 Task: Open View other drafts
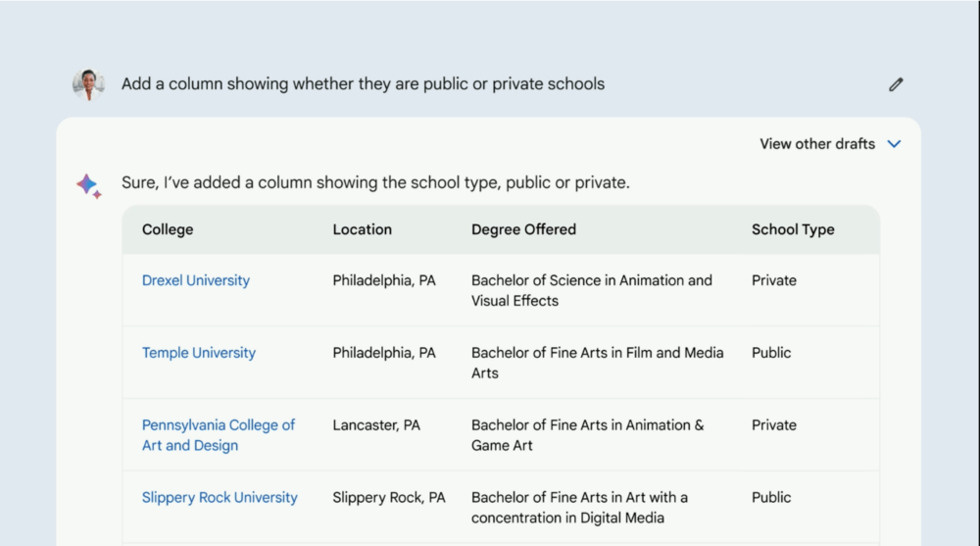(817, 144)
